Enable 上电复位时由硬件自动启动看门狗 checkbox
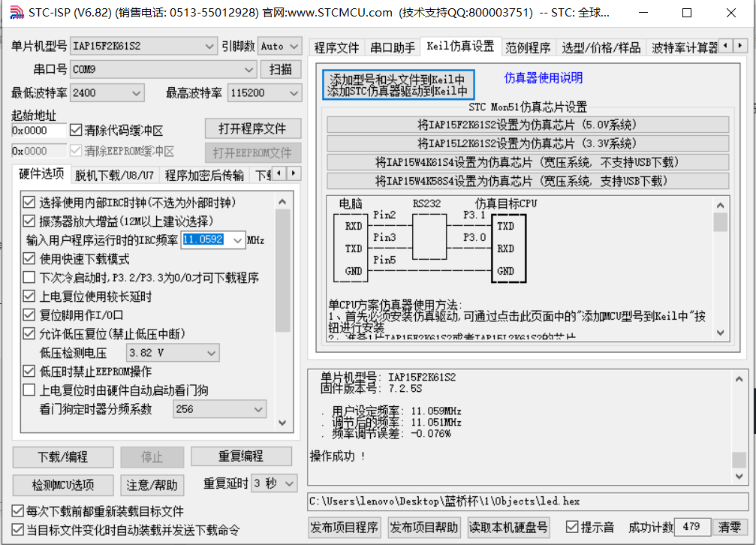This screenshot has width=756, height=545. 29,390
